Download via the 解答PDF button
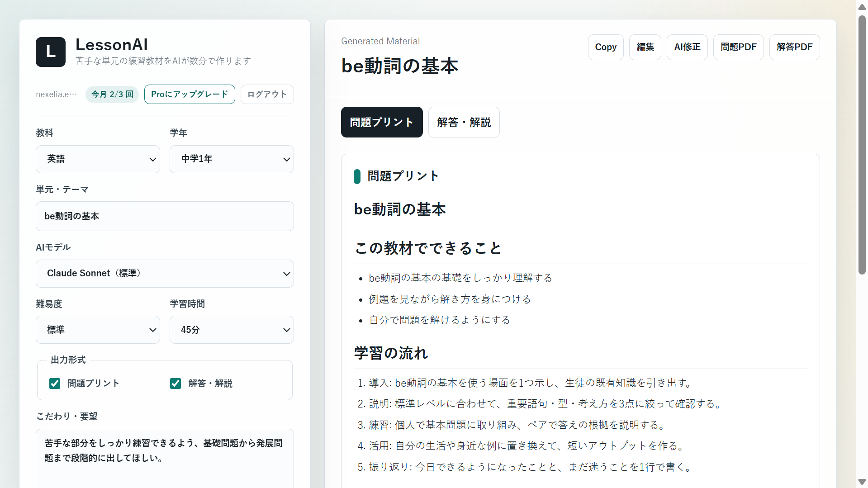Viewport: 868px width, 488px height. click(x=795, y=47)
